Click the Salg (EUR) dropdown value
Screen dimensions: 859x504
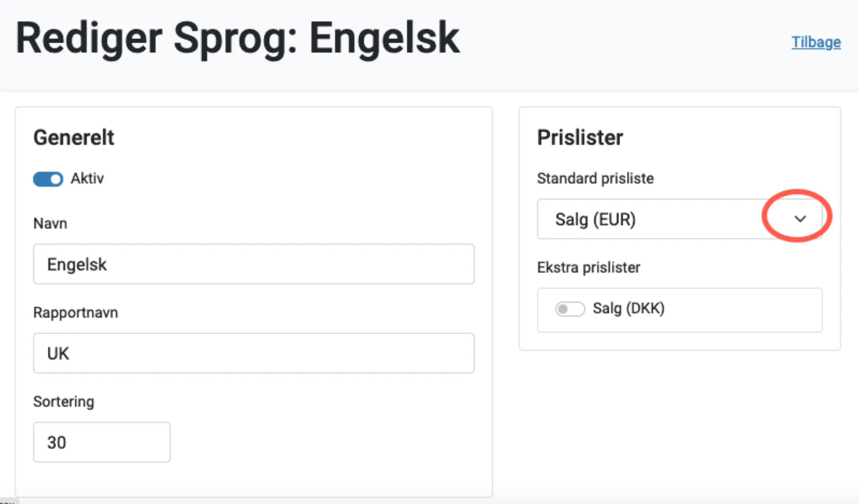pyautogui.click(x=594, y=219)
